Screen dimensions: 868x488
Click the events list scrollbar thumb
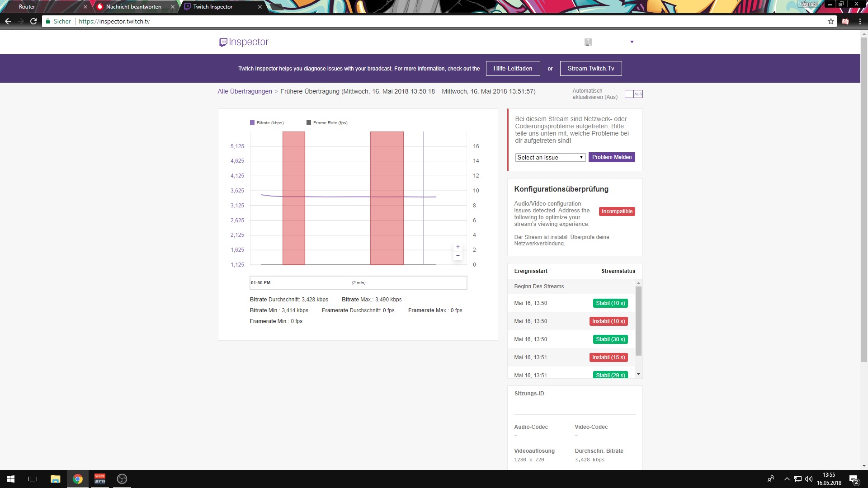[638, 321]
